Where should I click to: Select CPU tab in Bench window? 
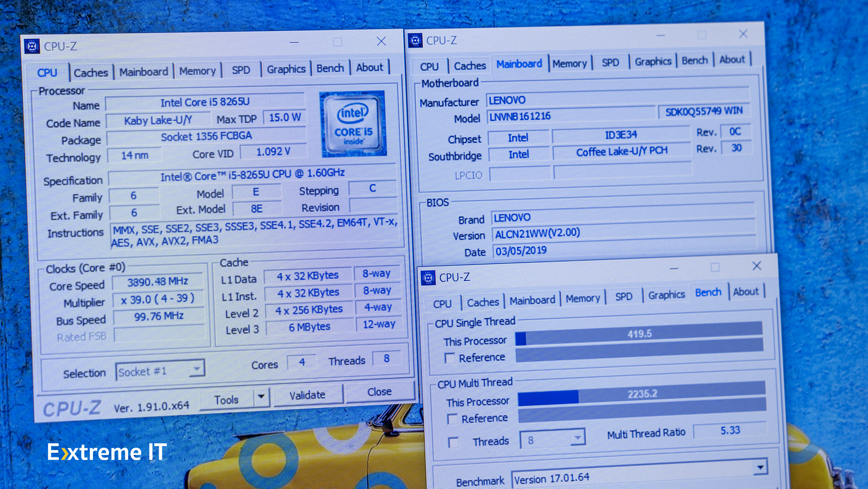click(x=442, y=304)
